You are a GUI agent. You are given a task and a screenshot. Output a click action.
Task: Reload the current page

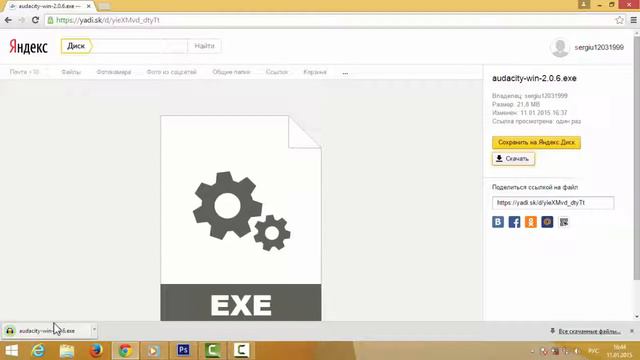pyautogui.click(x=36, y=20)
